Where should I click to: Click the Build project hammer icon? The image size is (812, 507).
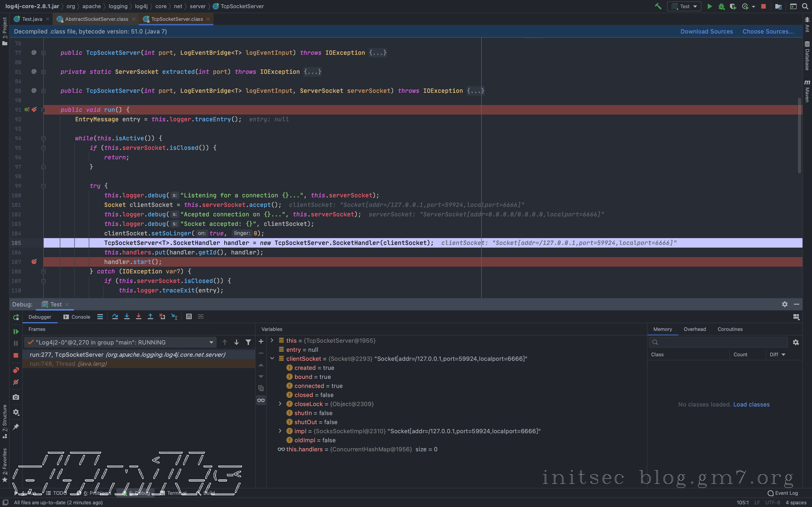(x=658, y=6)
